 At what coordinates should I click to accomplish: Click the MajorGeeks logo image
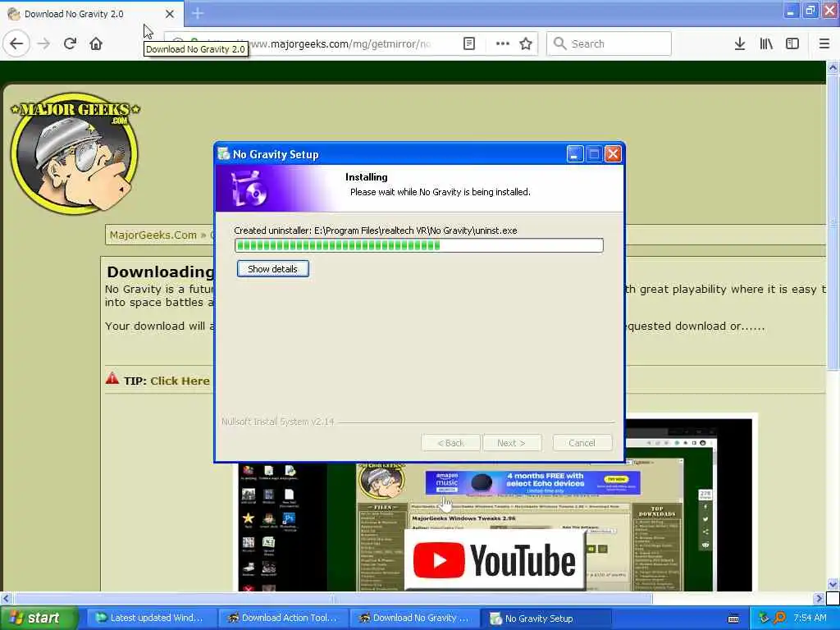pyautogui.click(x=75, y=153)
